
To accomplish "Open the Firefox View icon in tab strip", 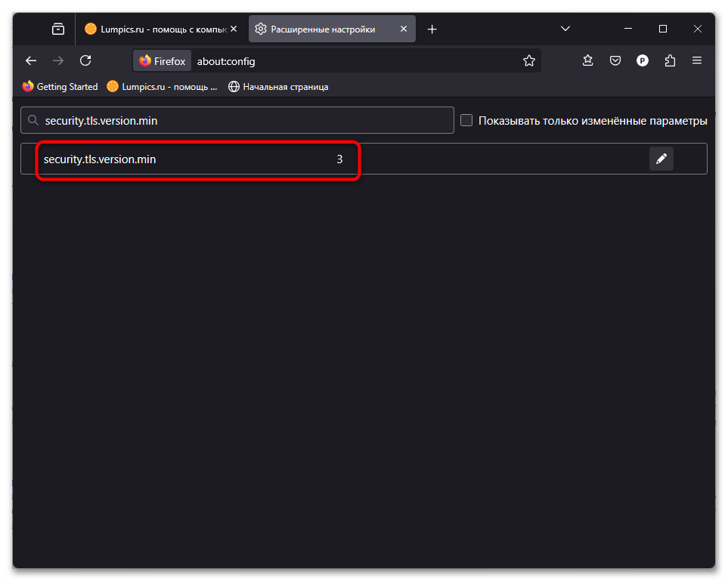I will click(x=58, y=29).
